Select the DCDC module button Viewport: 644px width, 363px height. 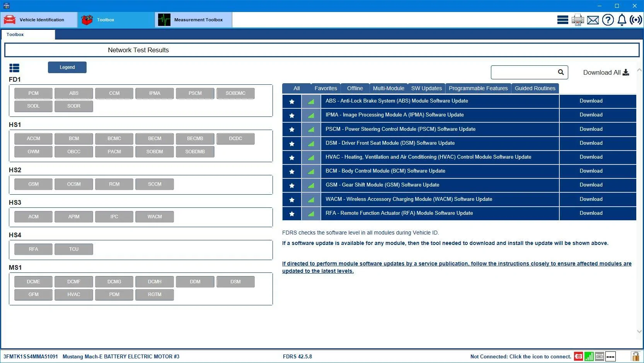pyautogui.click(x=235, y=139)
